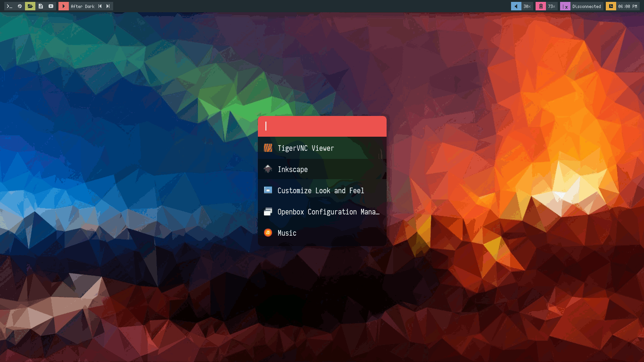Launch TigerVNC Viewer from the list
Image resolution: width=644 pixels, height=362 pixels.
coord(305,148)
